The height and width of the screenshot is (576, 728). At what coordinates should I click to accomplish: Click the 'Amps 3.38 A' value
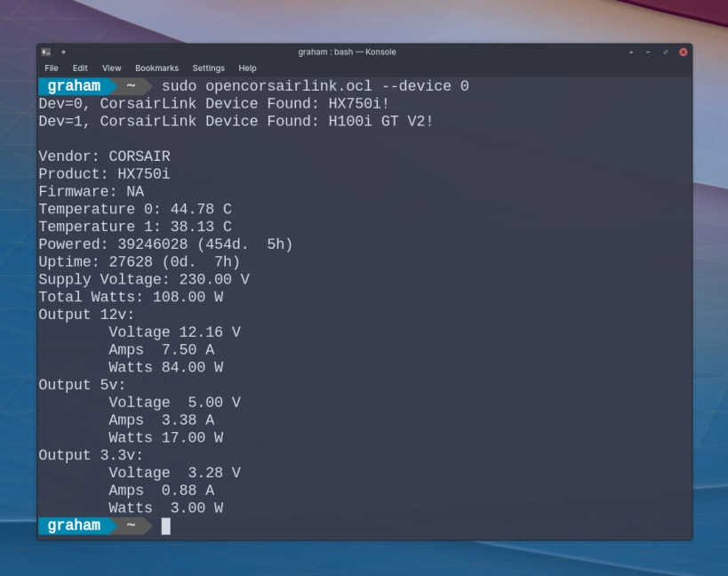pos(162,420)
